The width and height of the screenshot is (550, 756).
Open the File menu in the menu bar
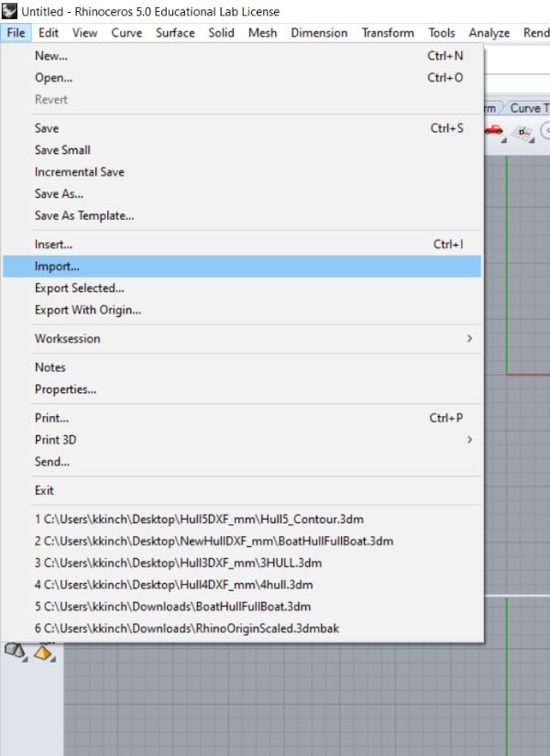coord(16,33)
